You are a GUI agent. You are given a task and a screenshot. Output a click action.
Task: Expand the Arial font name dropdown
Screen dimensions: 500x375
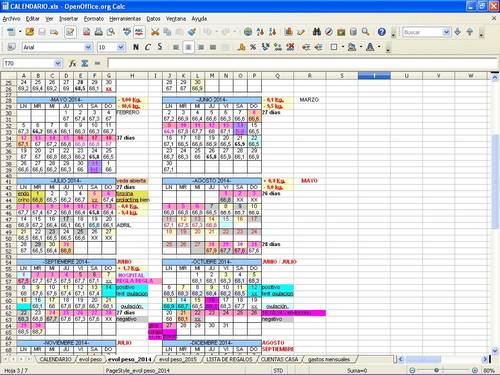[x=88, y=47]
